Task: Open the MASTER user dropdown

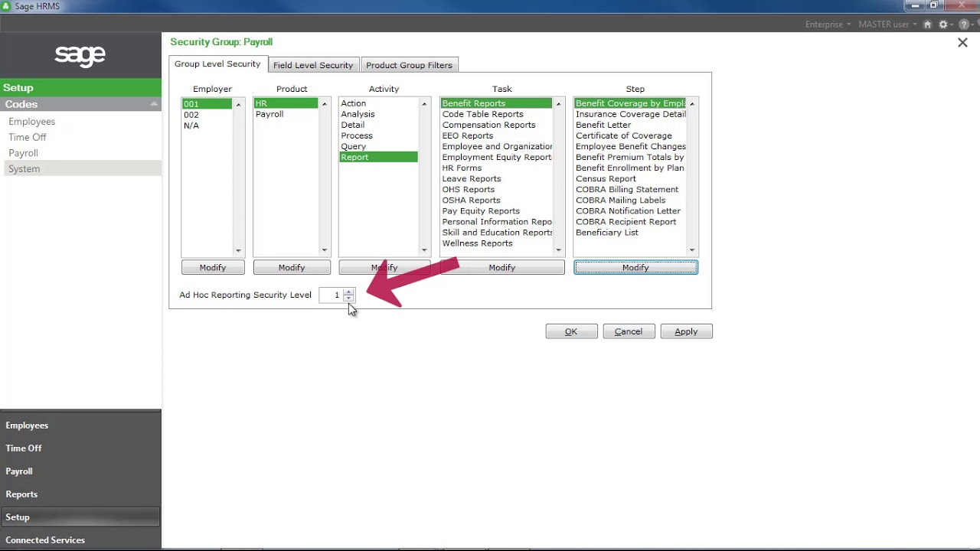Action: [884, 24]
